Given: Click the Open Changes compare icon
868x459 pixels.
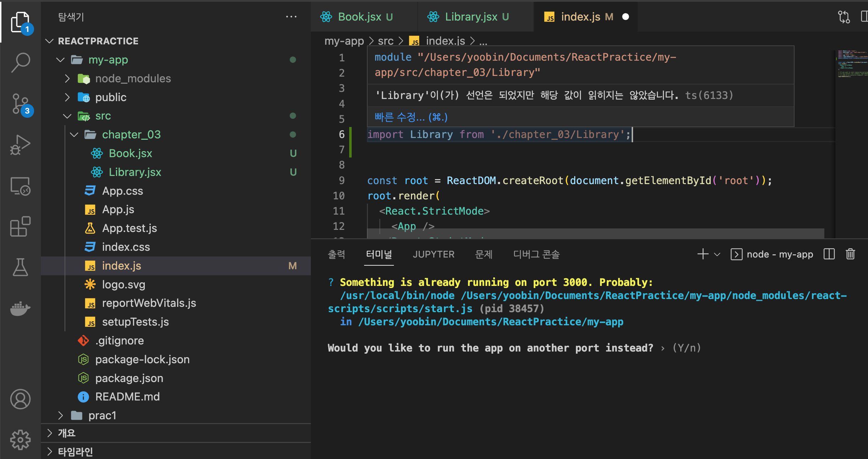Looking at the screenshot, I should tap(844, 17).
